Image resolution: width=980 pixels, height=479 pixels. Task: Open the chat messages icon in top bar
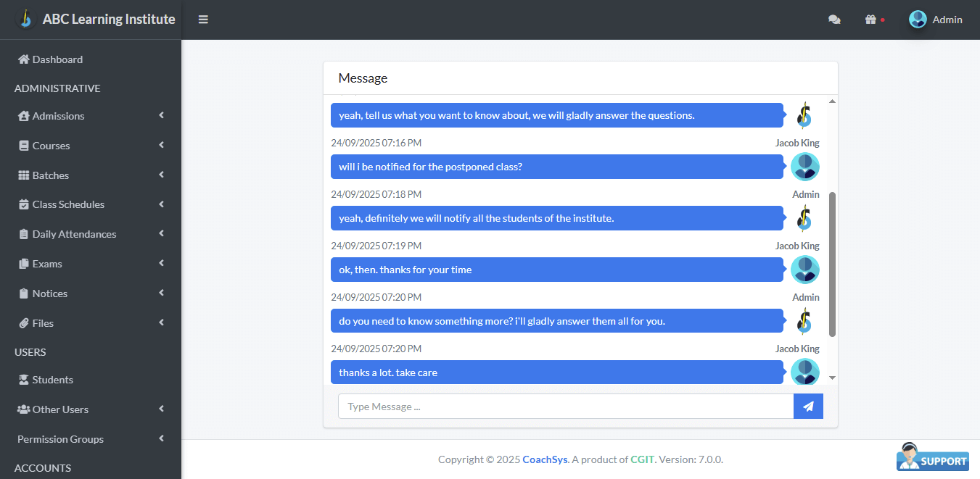(x=834, y=20)
